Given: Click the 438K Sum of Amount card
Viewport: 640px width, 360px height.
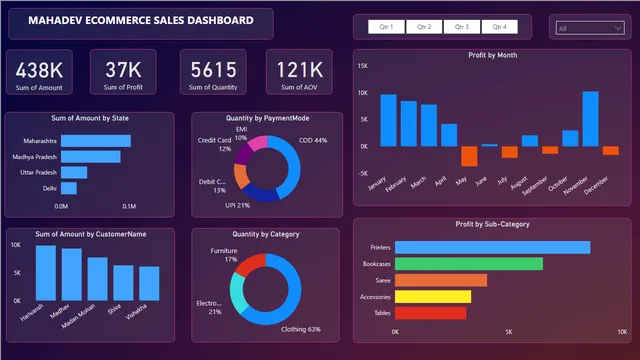Looking at the screenshot, I should click(x=39, y=72).
